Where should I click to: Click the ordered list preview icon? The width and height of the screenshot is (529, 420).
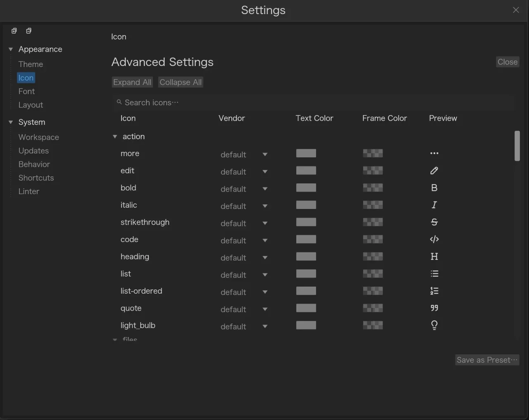click(x=434, y=291)
